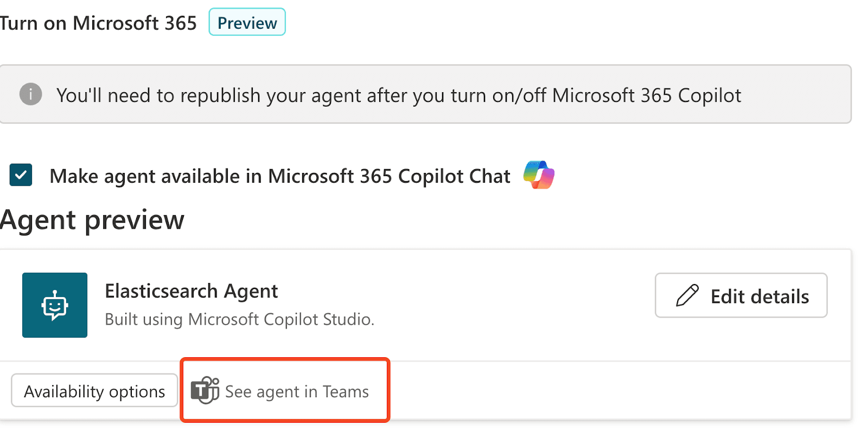Image resolution: width=868 pixels, height=445 pixels.
Task: Click empty space right of See agent in Teams
Action: [x=597, y=391]
